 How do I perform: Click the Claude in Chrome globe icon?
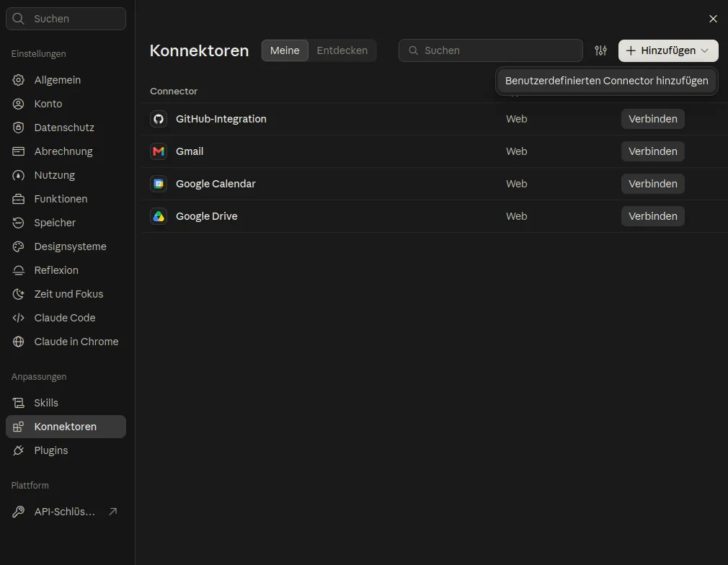(18, 342)
